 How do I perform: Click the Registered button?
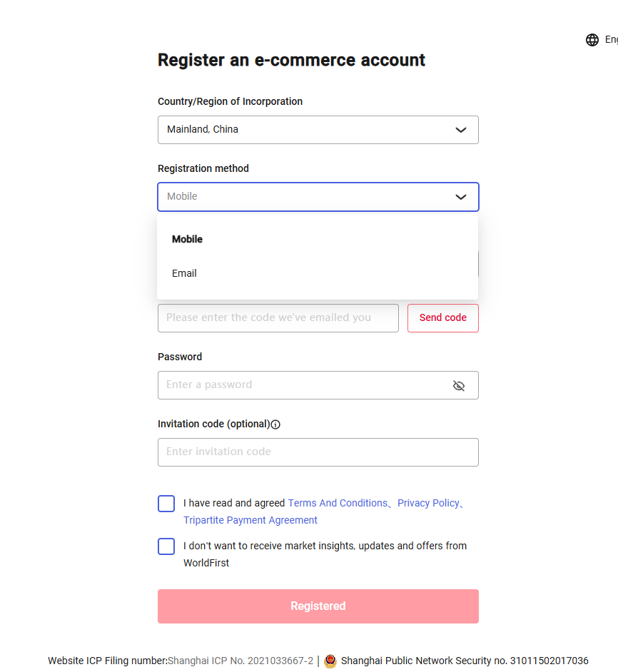tap(318, 606)
